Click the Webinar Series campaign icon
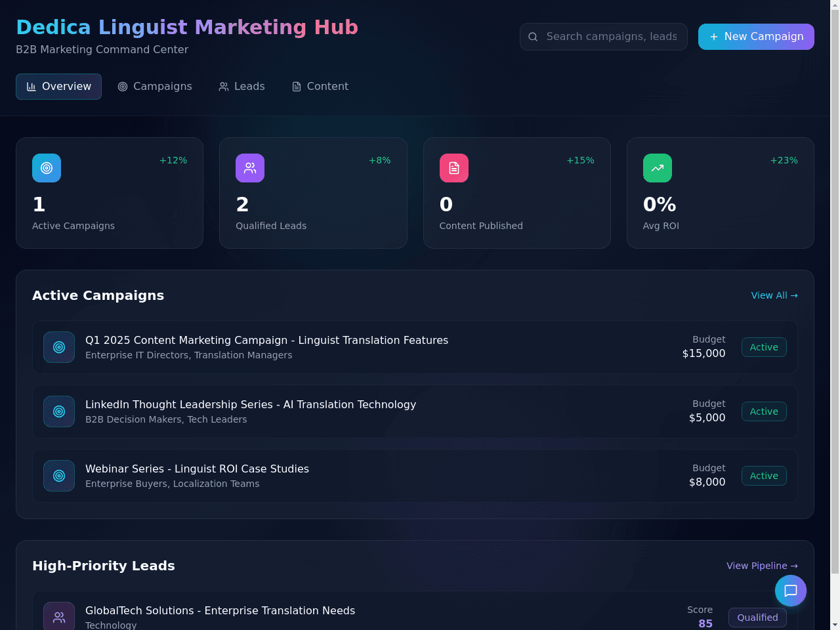This screenshot has width=840, height=630. [x=59, y=476]
